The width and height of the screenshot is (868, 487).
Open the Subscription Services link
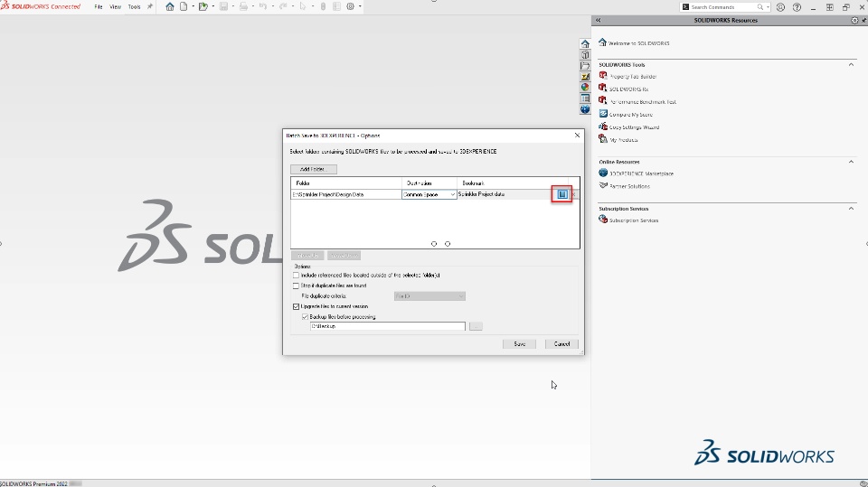click(633, 220)
